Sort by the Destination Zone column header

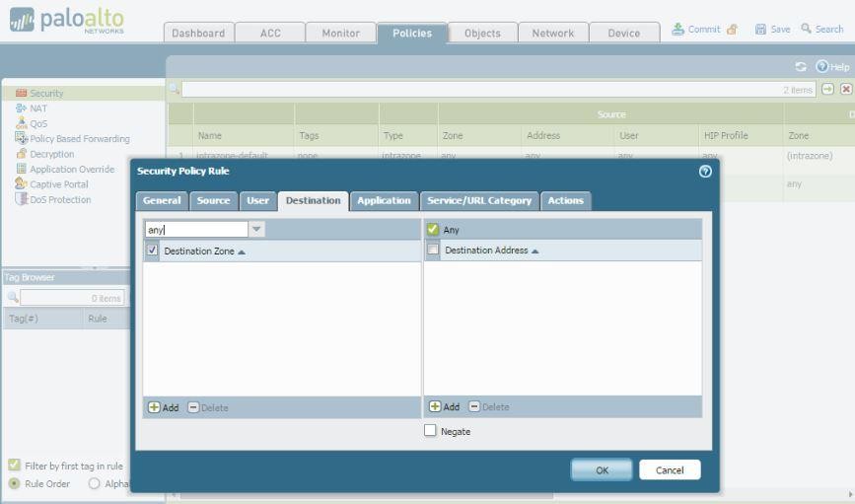pos(206,251)
